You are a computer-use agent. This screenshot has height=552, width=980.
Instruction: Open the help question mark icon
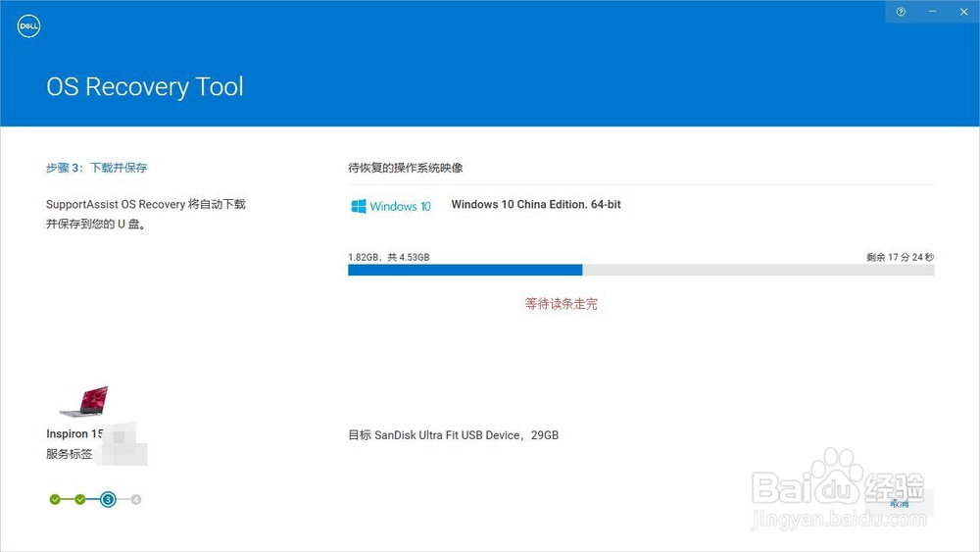901,12
